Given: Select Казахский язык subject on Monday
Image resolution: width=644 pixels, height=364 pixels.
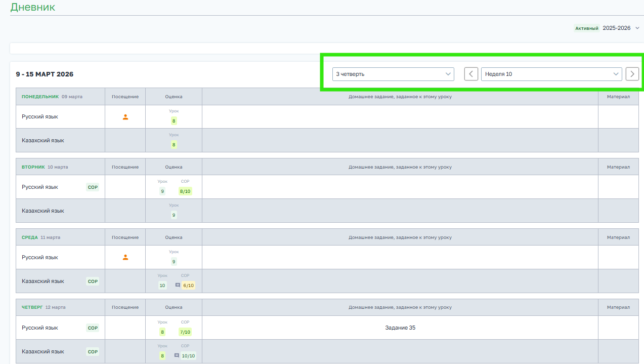Looking at the screenshot, I should [43, 141].
